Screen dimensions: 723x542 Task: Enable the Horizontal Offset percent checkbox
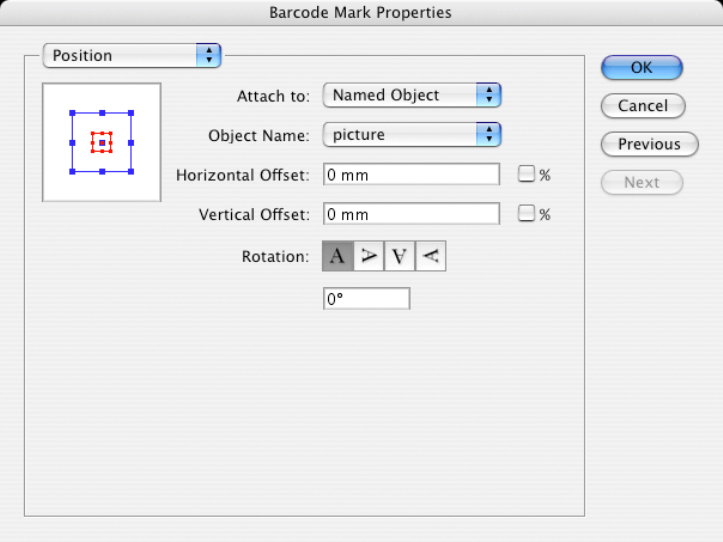pos(526,174)
